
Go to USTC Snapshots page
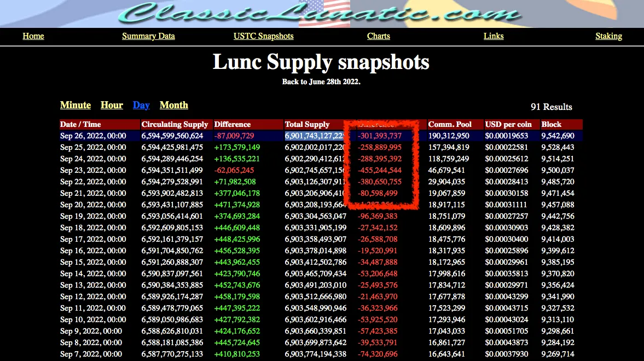point(263,36)
